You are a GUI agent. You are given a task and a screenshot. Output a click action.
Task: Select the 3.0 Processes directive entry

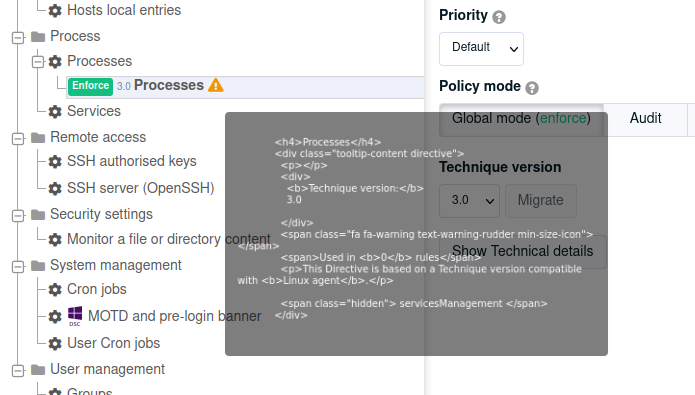(245, 86)
